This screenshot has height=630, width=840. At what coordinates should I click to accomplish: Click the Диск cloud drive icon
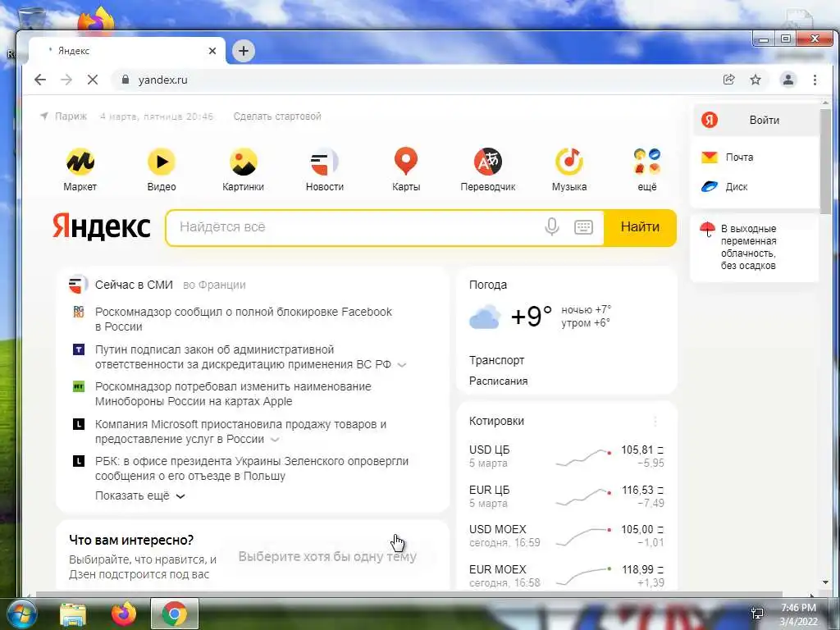pos(710,186)
